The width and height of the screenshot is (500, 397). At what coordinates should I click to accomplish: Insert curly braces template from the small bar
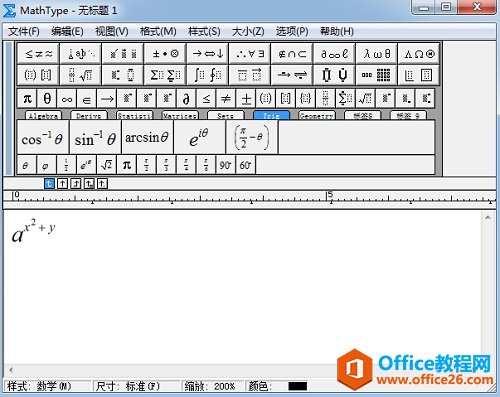coord(306,99)
